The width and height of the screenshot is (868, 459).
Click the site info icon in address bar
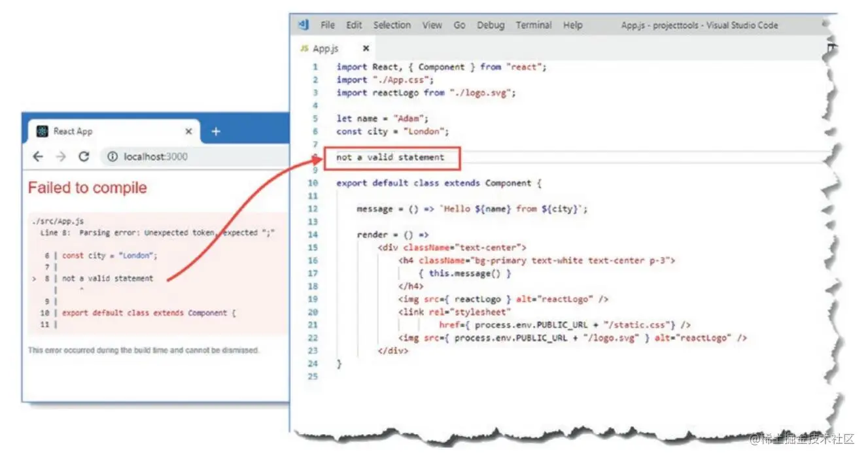pos(113,156)
